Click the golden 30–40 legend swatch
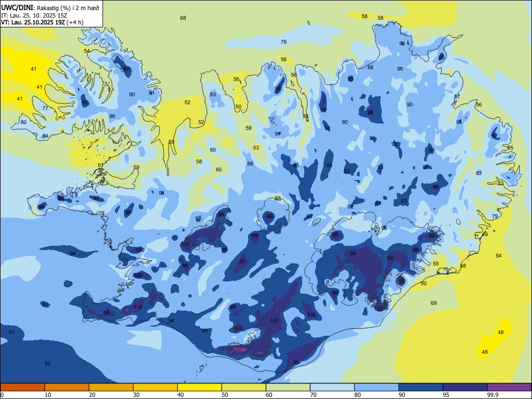Image resolution: width=532 pixels, height=399 pixels. pos(155,387)
